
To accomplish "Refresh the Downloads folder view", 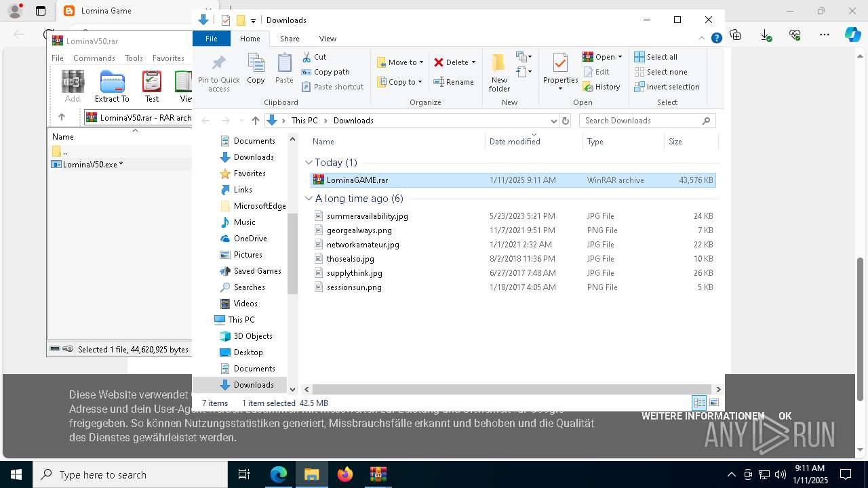I will [566, 121].
